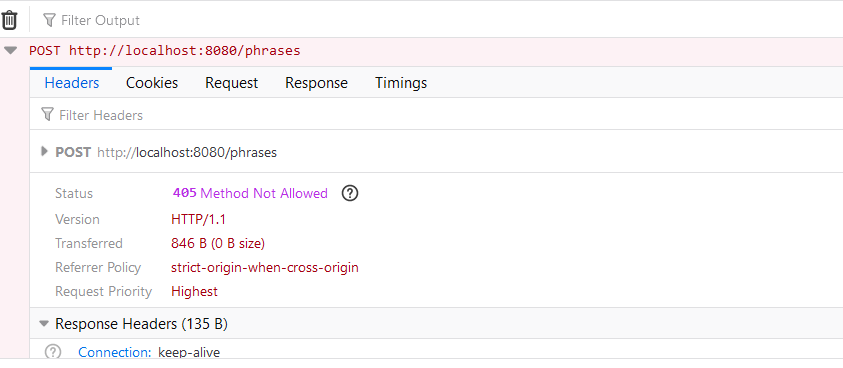Collapse the Response Headers section
Viewport: 843px width, 368px height.
(x=44, y=324)
